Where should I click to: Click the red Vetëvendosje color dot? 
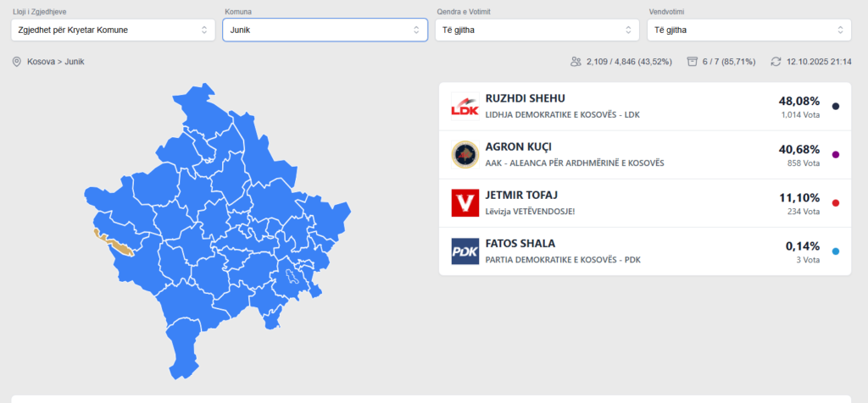[836, 203]
